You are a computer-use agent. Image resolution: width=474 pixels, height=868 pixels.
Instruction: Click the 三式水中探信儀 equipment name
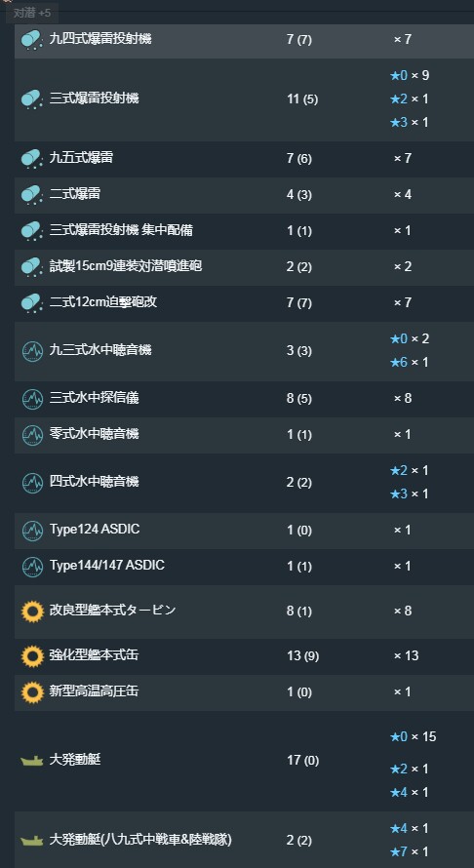[95, 398]
